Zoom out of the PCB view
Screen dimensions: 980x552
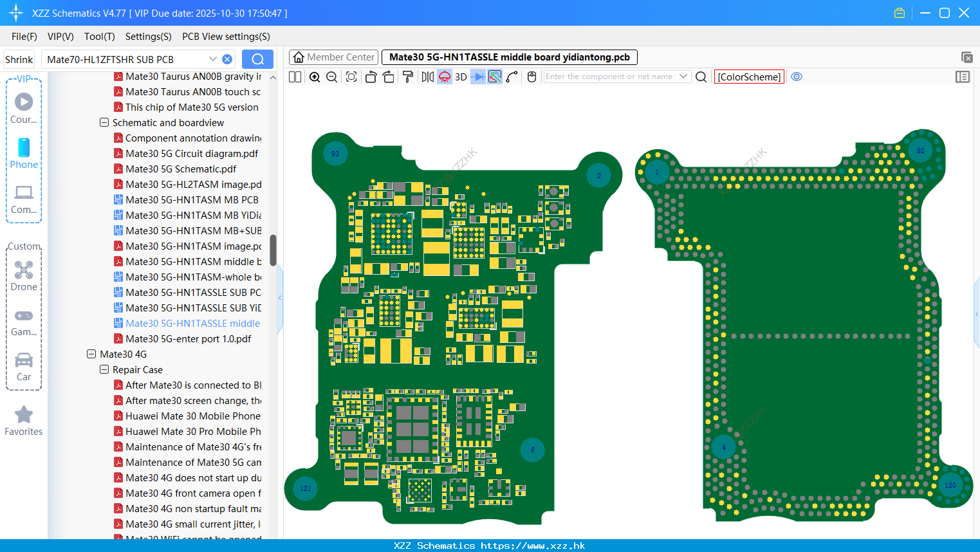[332, 77]
